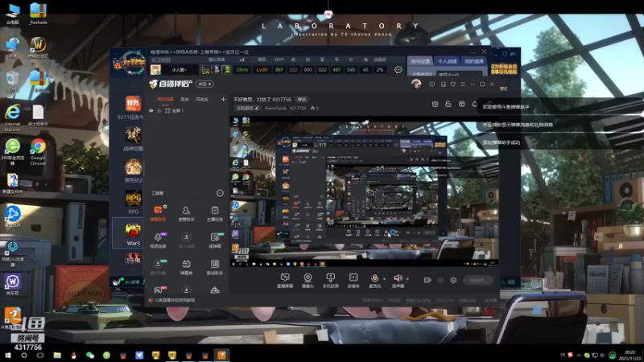This screenshot has width=644, height=362.
Task: Click game sidebar up chevron
Action: click(x=134, y=85)
